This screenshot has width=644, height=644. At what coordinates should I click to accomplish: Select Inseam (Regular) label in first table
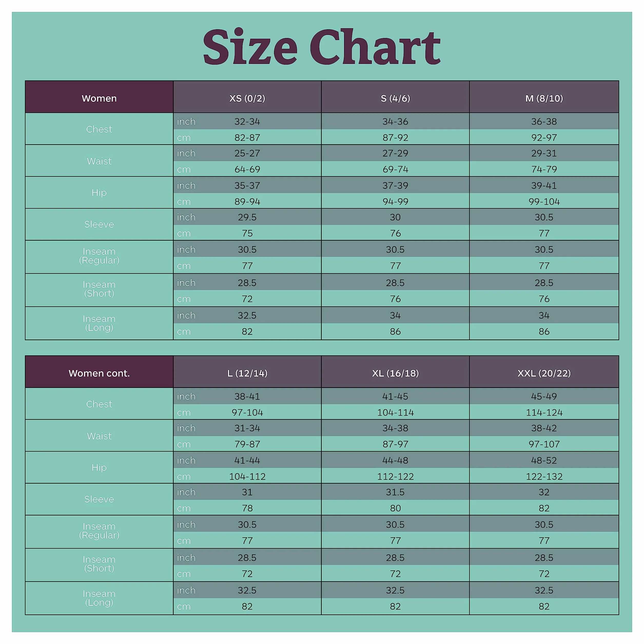[99, 256]
